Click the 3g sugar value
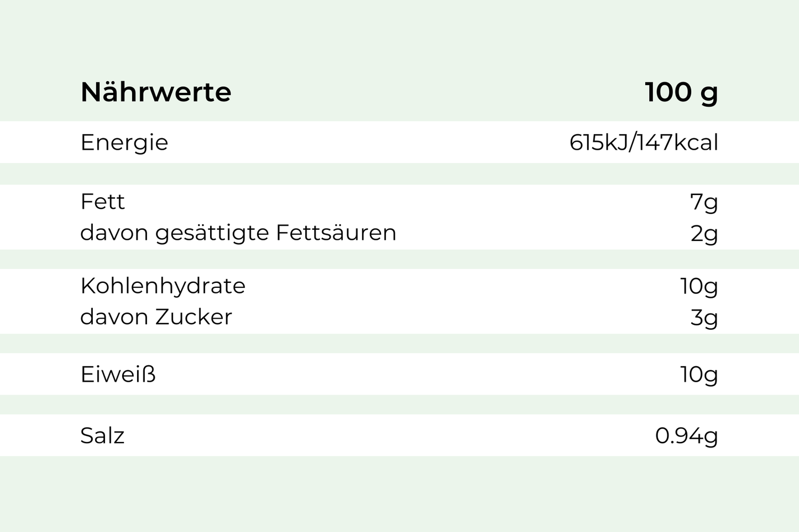The image size is (799, 532). 704,318
